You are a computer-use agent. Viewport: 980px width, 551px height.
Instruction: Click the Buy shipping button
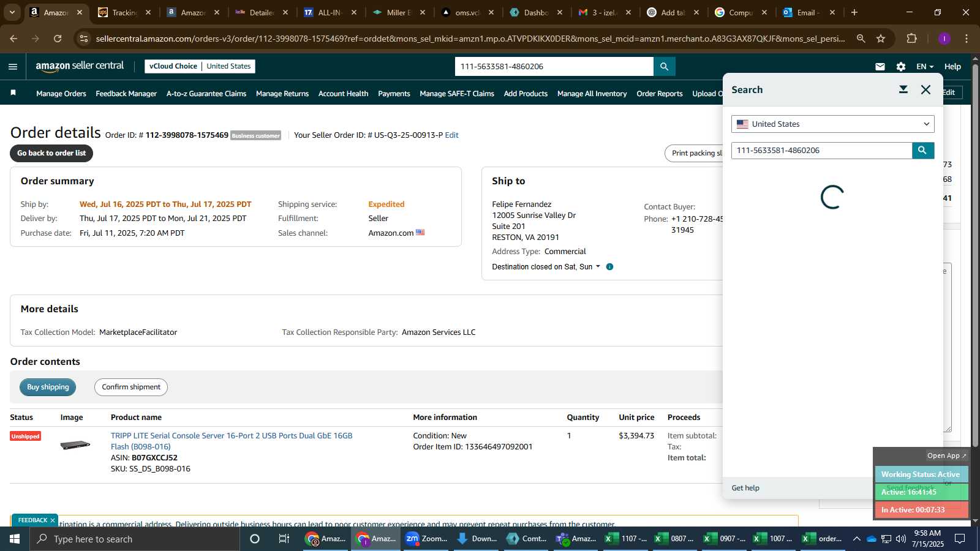coord(48,387)
